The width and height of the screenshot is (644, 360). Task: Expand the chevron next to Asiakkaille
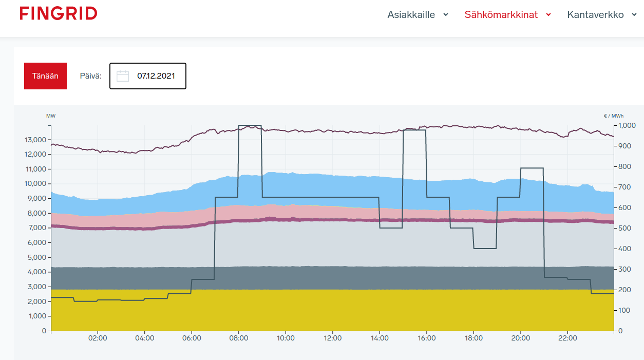[x=446, y=15]
